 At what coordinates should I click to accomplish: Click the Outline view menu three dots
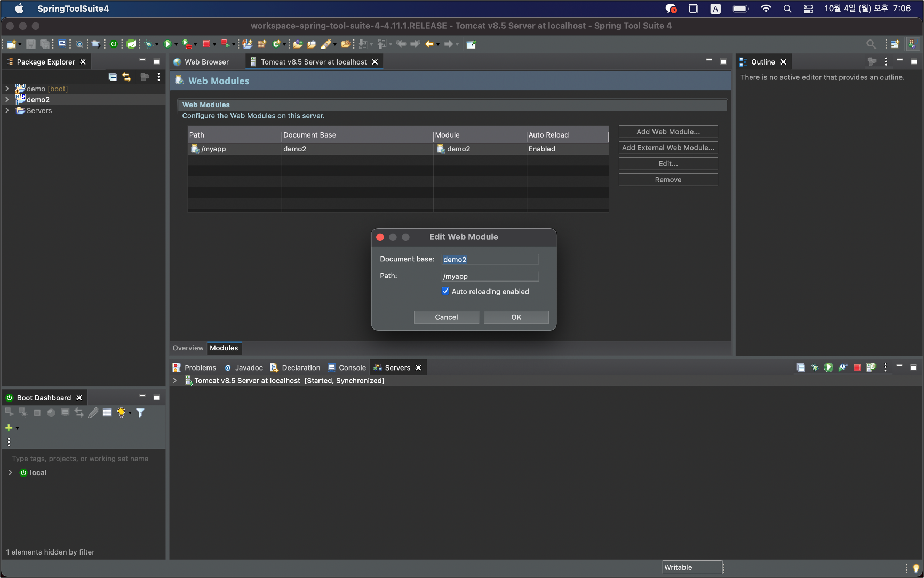pos(886,62)
